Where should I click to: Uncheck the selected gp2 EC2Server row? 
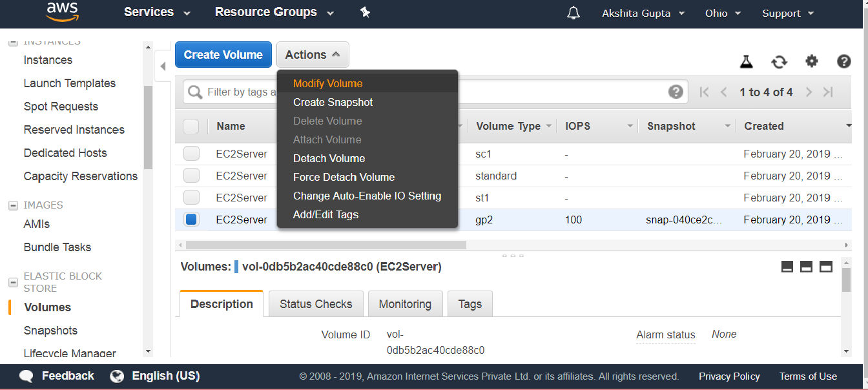191,220
